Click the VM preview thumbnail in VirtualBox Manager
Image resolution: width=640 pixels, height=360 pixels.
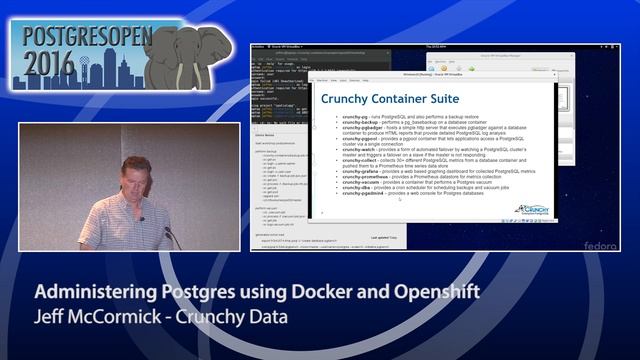click(563, 98)
